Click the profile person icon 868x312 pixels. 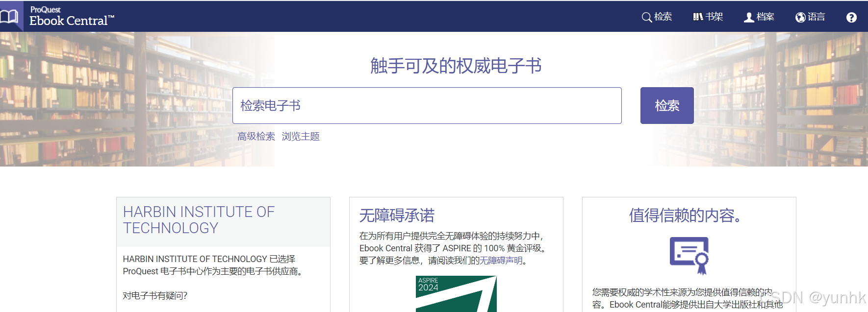[749, 18]
